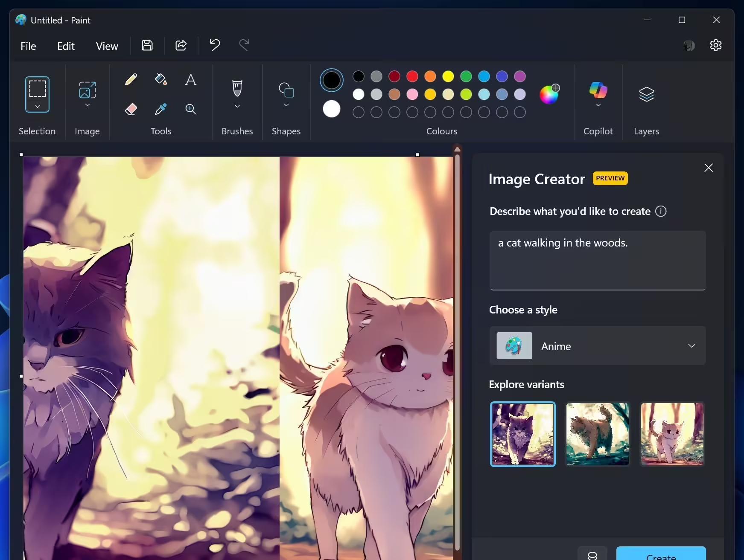The width and height of the screenshot is (744, 560).
Task: Open the Layers panel
Action: (x=646, y=94)
